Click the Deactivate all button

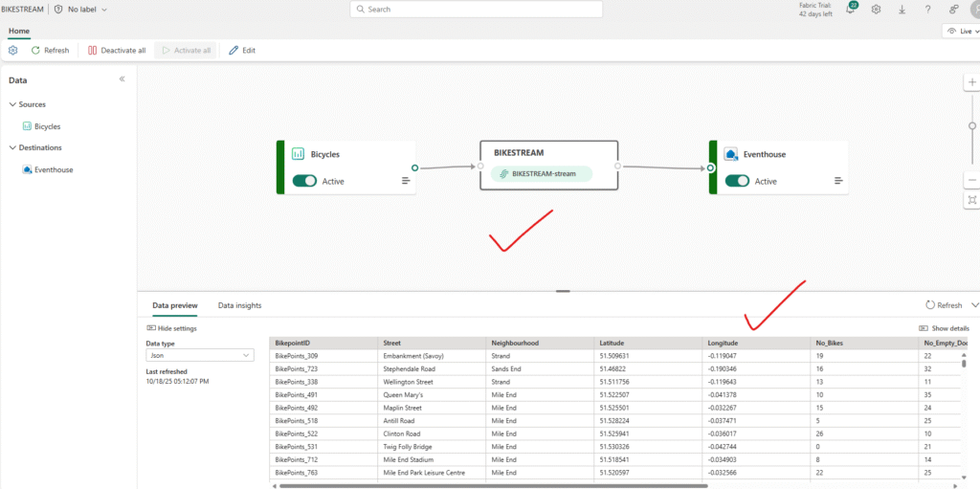pos(117,51)
